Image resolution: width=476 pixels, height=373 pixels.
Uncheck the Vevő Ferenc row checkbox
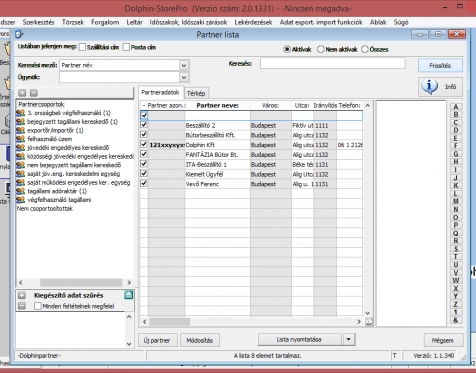144,183
